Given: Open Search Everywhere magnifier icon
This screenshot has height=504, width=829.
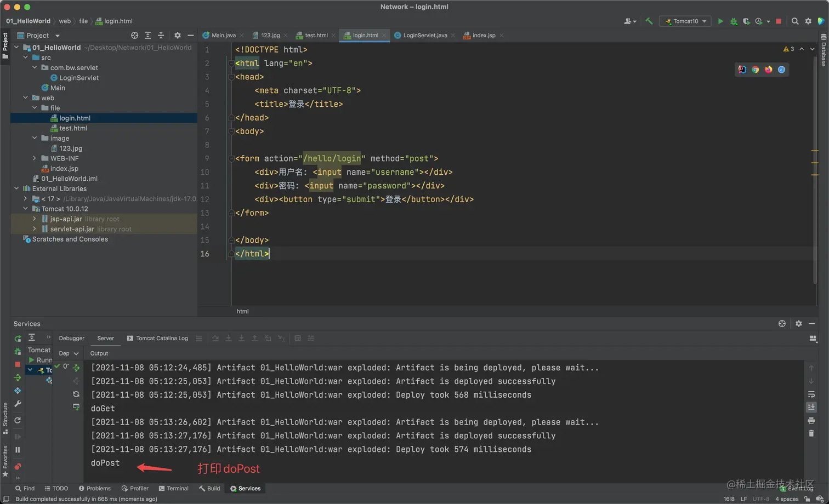Looking at the screenshot, I should click(x=795, y=21).
